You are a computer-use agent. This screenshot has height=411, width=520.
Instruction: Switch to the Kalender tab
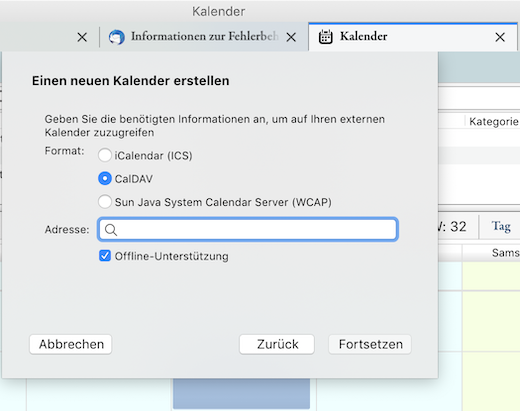tap(413, 37)
